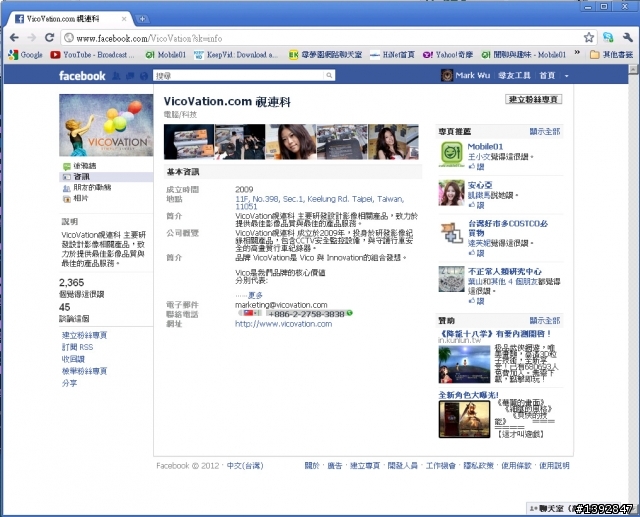Click the Facebook search box
This screenshot has height=517, width=640.
(x=239, y=75)
